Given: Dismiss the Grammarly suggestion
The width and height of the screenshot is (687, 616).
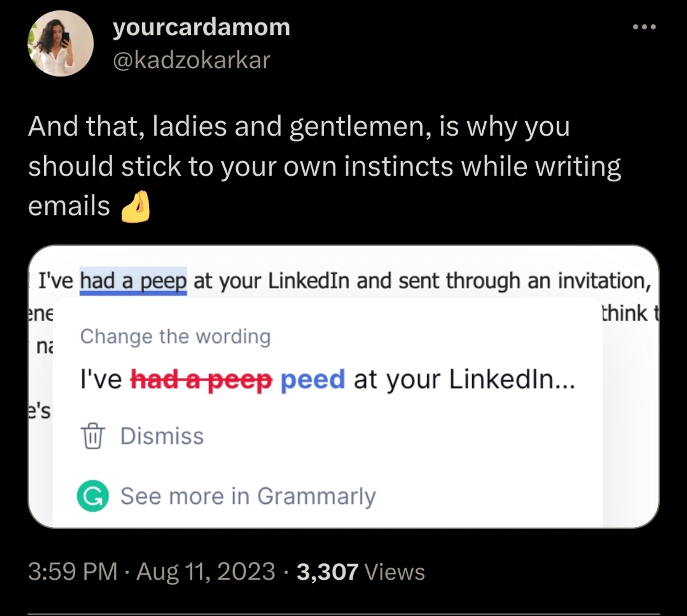Looking at the screenshot, I should pos(162,436).
